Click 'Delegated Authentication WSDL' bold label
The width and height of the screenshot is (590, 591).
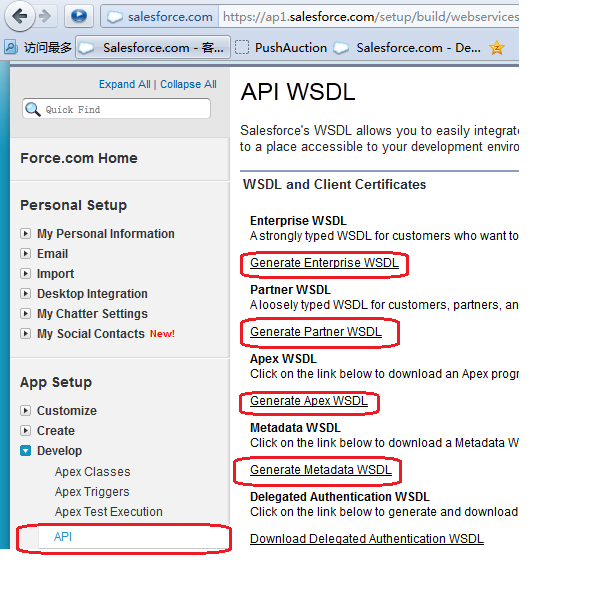340,496
